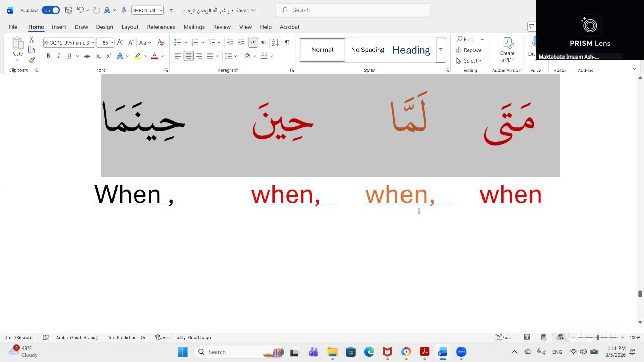Toggle show paragraph marks

click(287, 43)
